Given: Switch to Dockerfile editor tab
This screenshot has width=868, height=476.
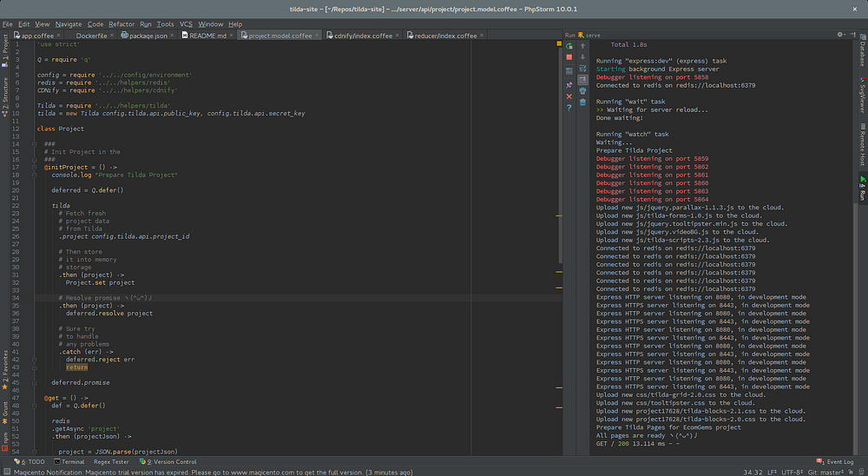Looking at the screenshot, I should coord(91,36).
